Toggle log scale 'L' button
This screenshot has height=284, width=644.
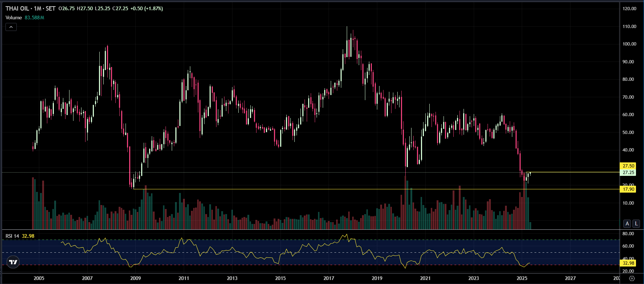coord(636,224)
